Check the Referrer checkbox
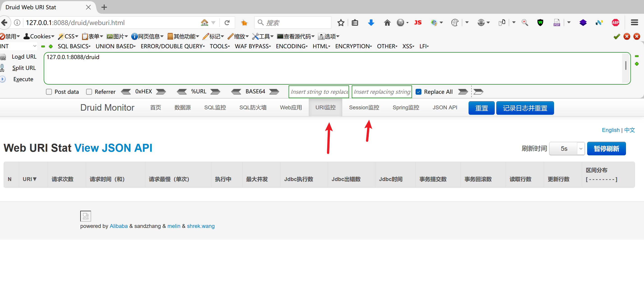This screenshot has width=644, height=289. coord(89,92)
